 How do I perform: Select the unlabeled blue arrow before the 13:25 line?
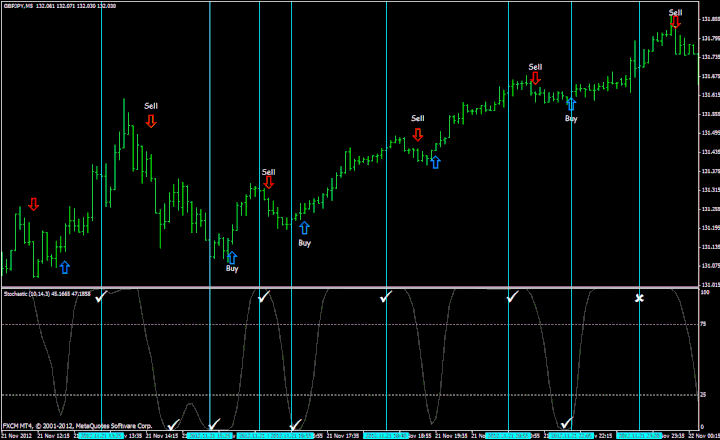pos(65,267)
